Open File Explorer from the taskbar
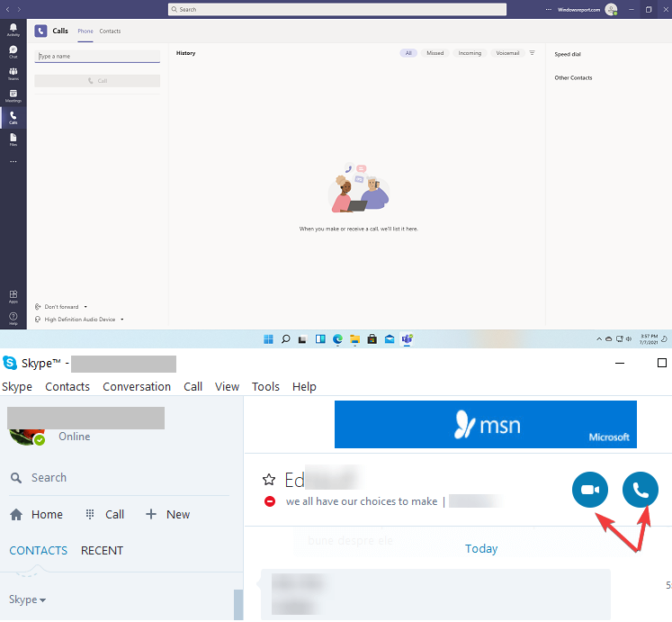This screenshot has height=622, width=672. click(354, 339)
